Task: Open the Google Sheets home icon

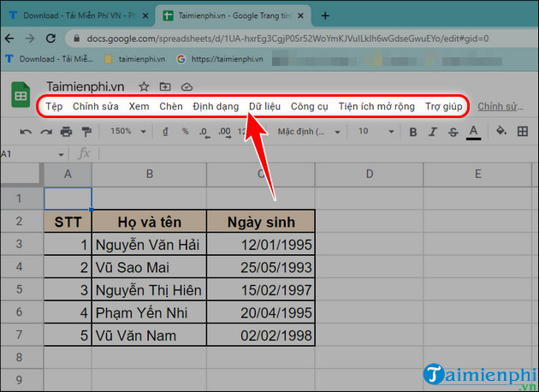Action: tap(21, 94)
